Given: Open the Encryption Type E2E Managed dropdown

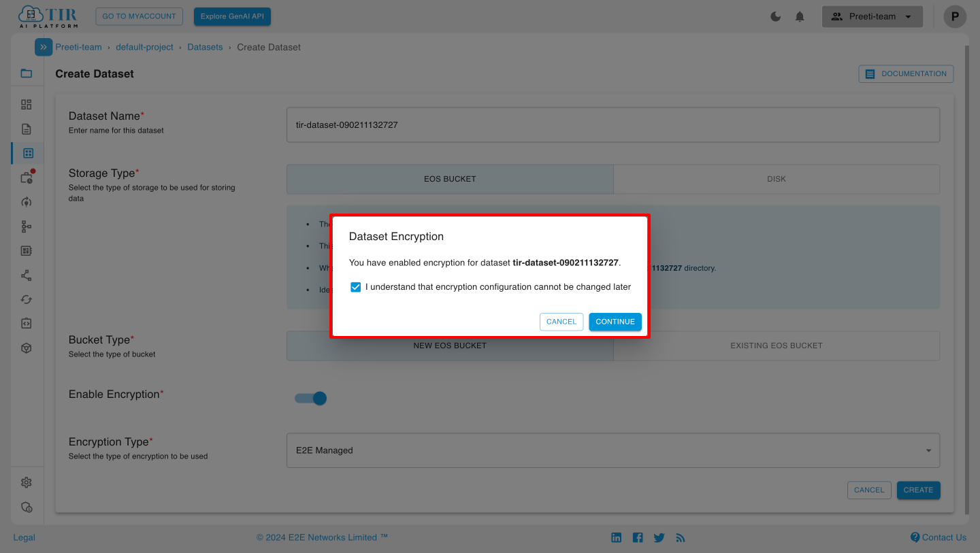Looking at the screenshot, I should point(613,450).
